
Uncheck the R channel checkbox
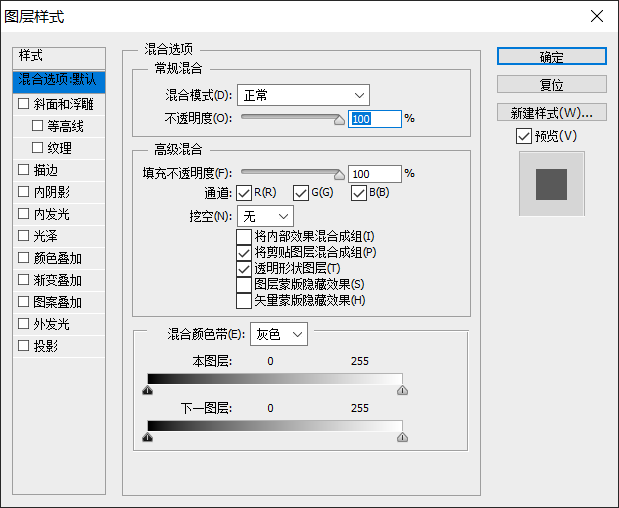click(243, 192)
